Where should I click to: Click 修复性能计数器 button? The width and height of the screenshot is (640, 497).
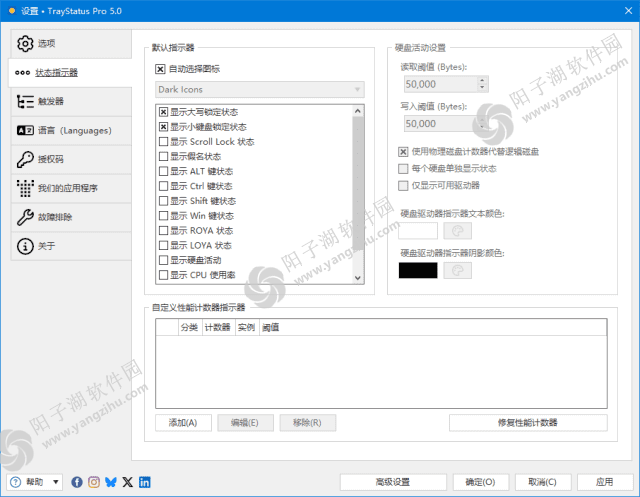pos(528,423)
